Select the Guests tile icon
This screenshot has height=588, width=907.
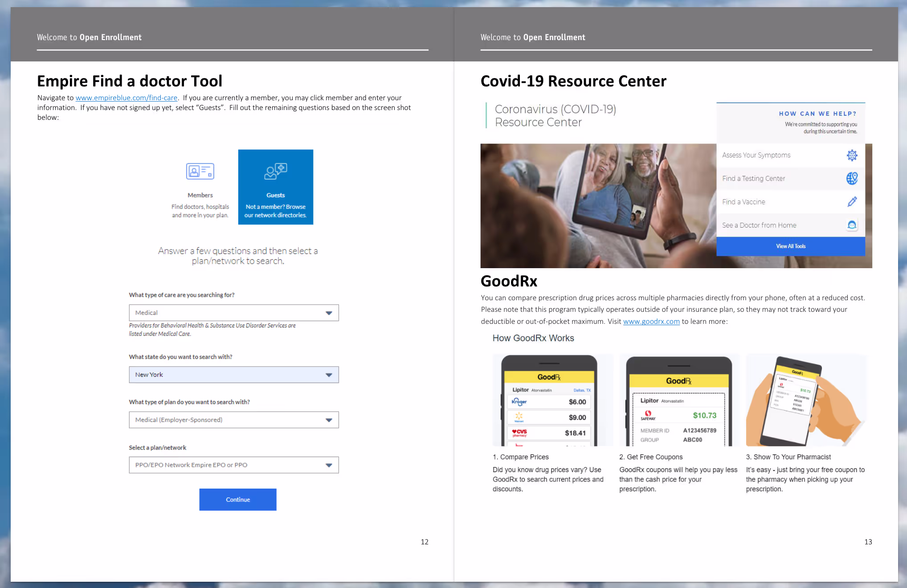point(276,171)
